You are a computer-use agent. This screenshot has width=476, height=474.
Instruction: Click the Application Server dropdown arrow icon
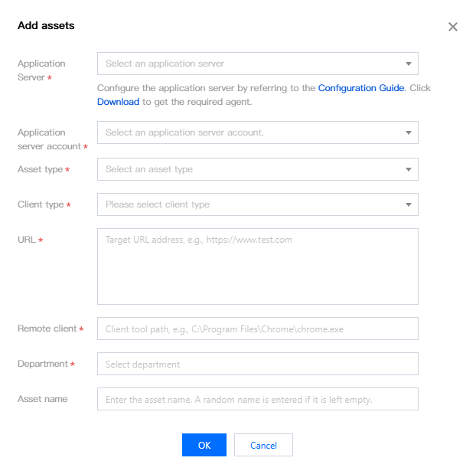pos(409,64)
